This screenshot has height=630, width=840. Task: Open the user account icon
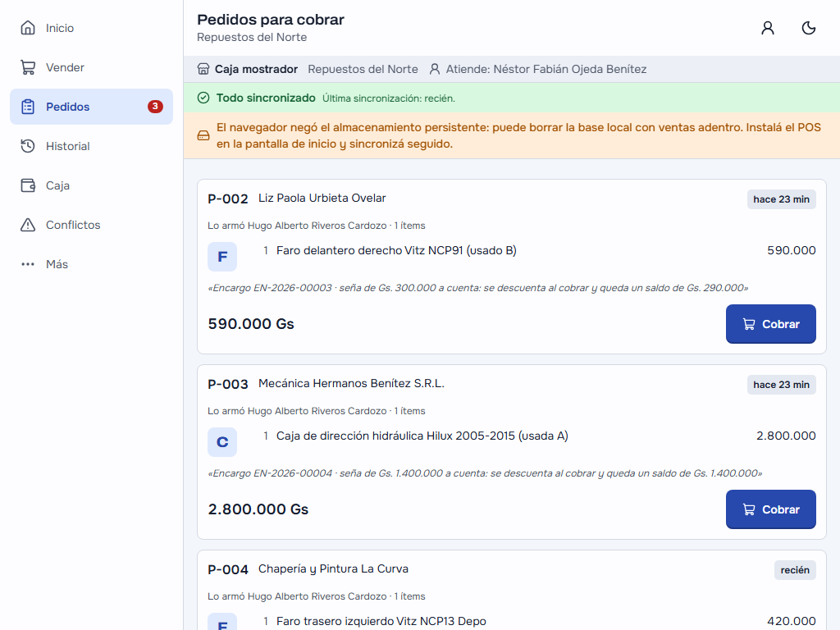coord(768,28)
